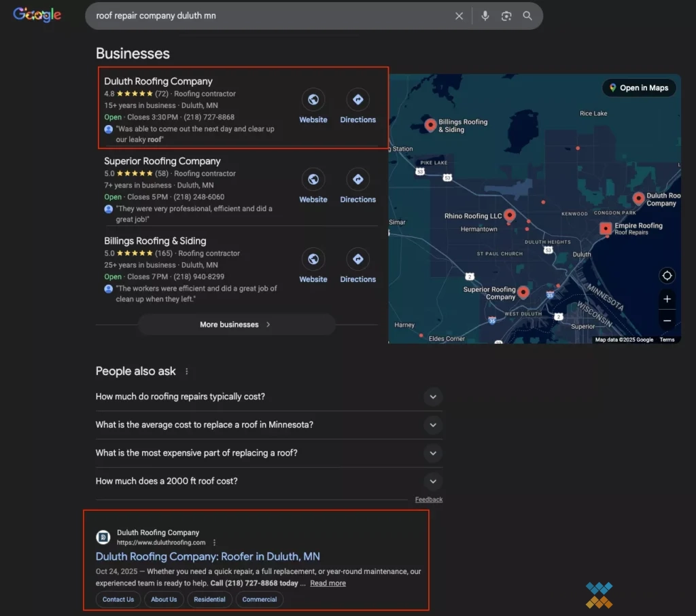The width and height of the screenshot is (696, 616).
Task: Click the Website icon for Billings Roofing & Siding
Action: click(313, 259)
